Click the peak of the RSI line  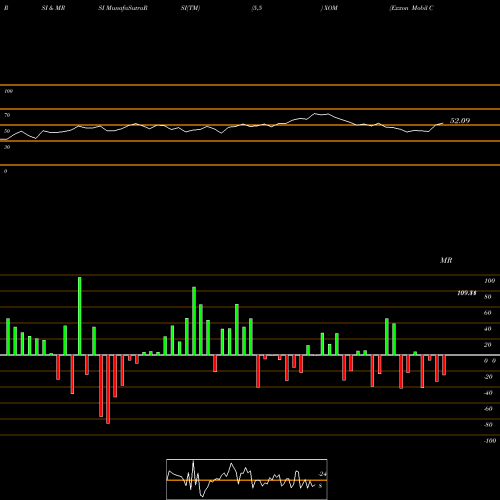(315, 114)
